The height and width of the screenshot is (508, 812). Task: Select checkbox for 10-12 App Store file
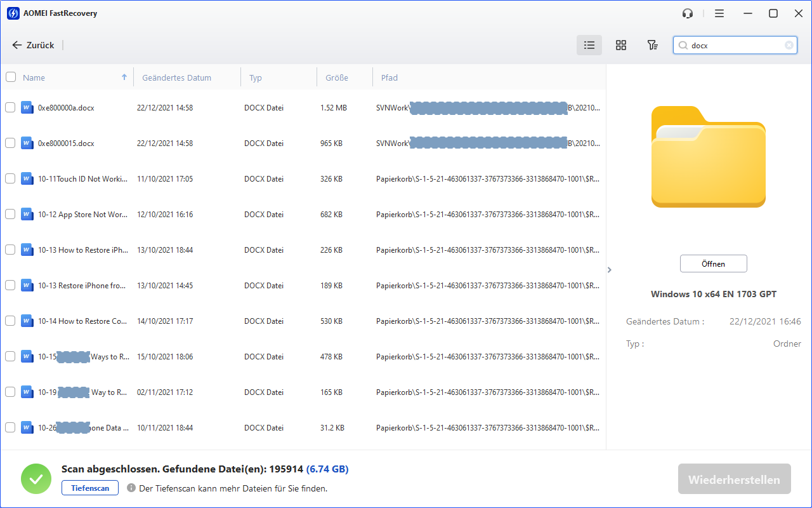click(10, 215)
